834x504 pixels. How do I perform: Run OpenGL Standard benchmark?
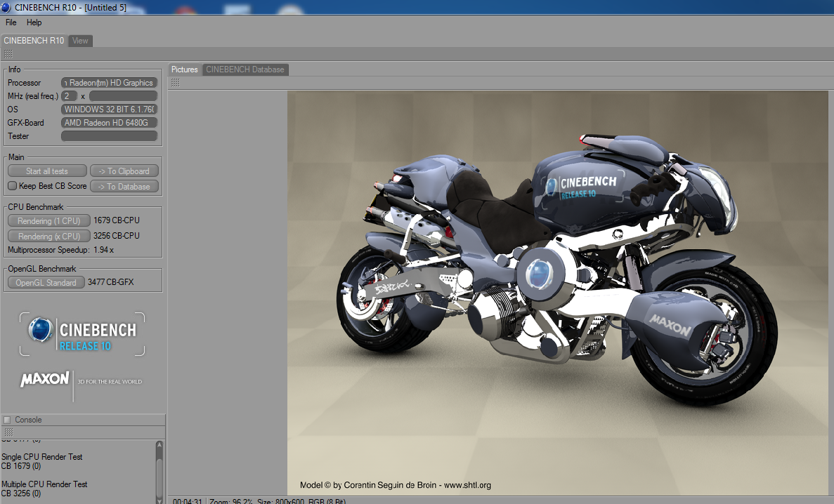tap(46, 282)
